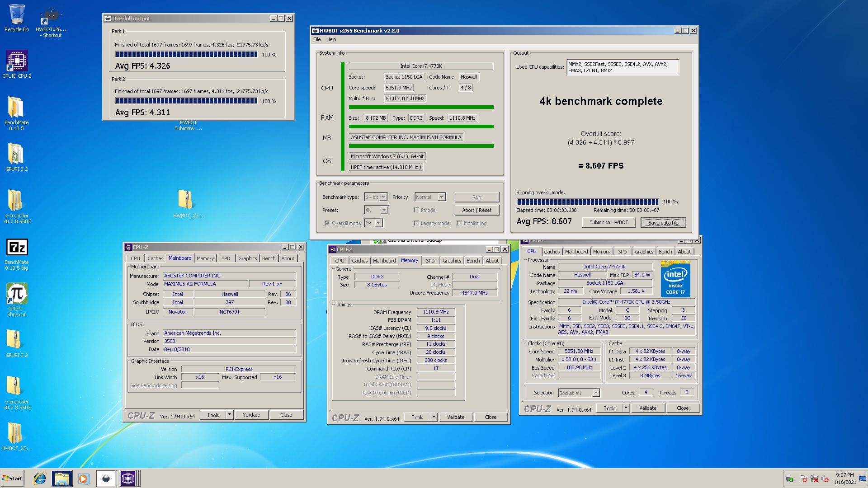This screenshot has height=488, width=868.
Task: Click Save data file button
Action: pos(663,222)
